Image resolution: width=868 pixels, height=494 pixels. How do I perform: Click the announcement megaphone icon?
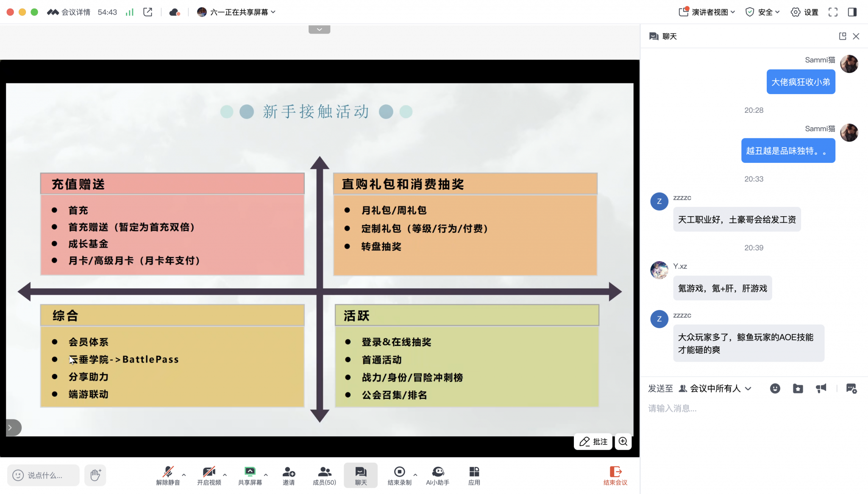pos(821,388)
